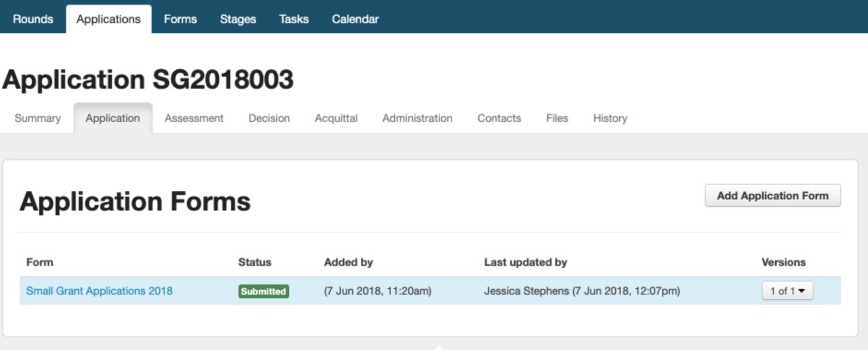Expand the "1 of 1" versions dropdown
Image resolution: width=868 pixels, height=350 pixels.
pyautogui.click(x=787, y=291)
